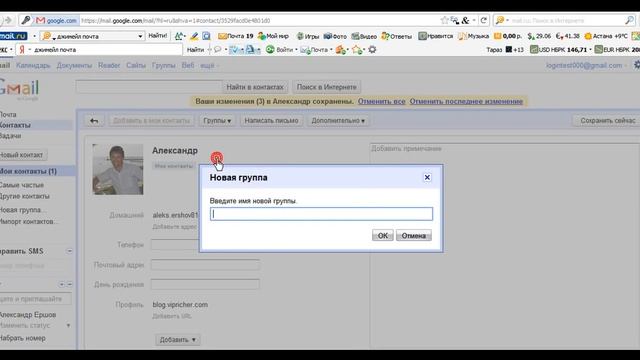Expand the ещё menu in the Google top bar
Screen dimensions: 640x360
[209, 65]
